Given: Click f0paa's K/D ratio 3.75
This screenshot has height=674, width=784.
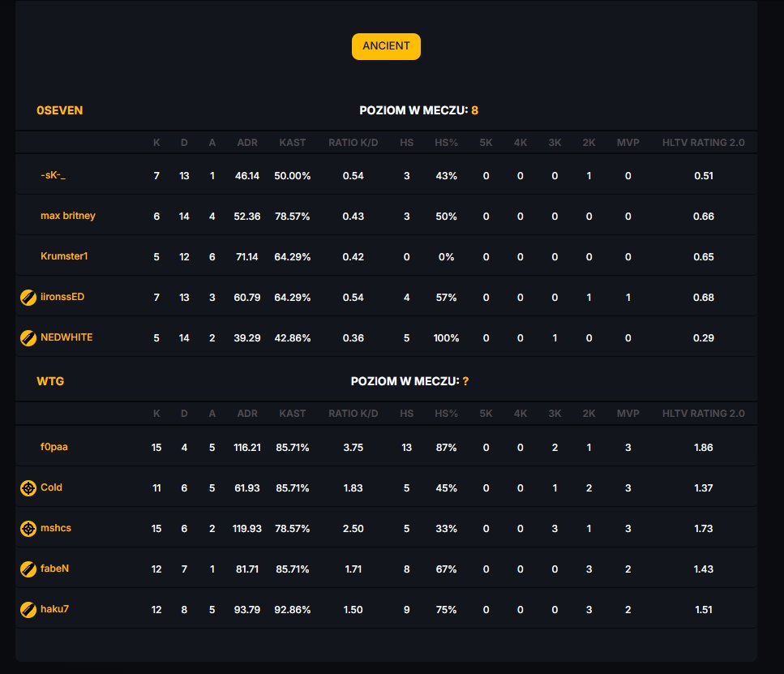Looking at the screenshot, I should point(353,448).
